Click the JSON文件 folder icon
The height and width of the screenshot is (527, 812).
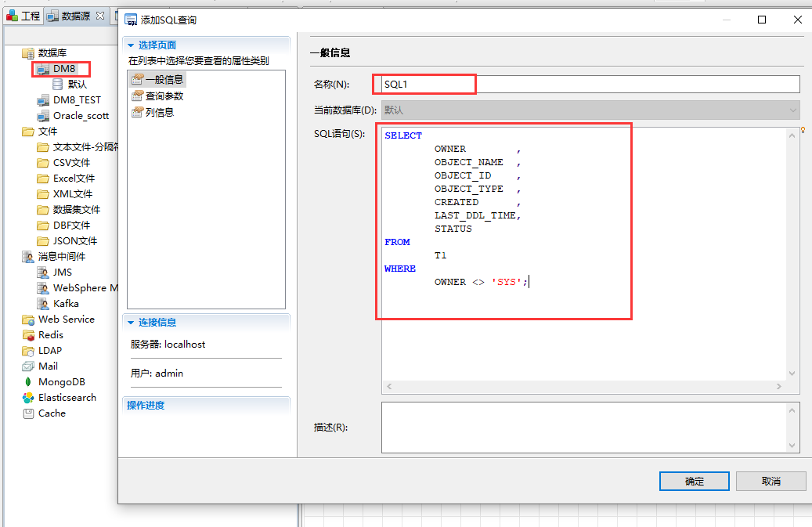[43, 240]
